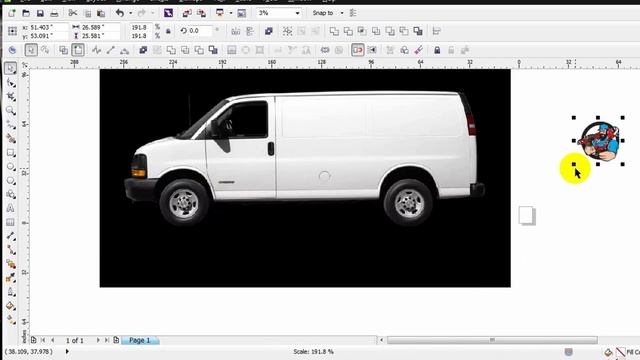Go to previous page arrow
Image resolution: width=640 pixels, height=360 pixels.
(x=53, y=340)
